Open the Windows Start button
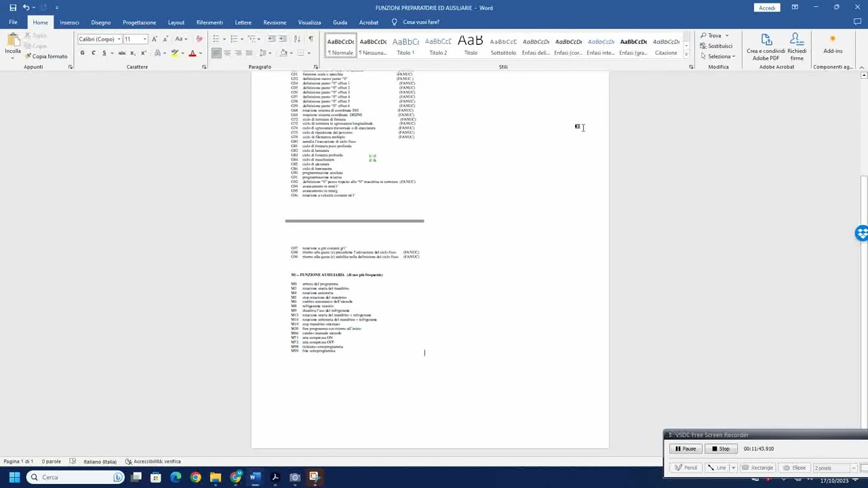 (x=14, y=477)
